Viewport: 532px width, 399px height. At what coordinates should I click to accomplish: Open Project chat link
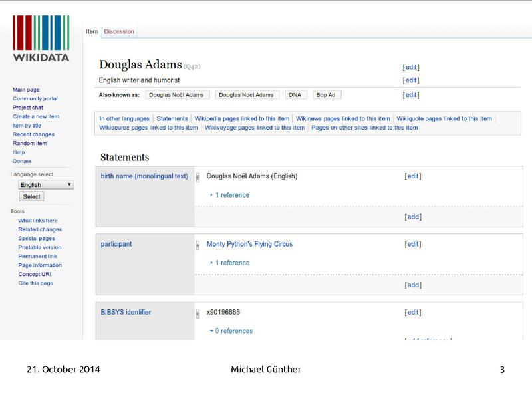(28, 108)
